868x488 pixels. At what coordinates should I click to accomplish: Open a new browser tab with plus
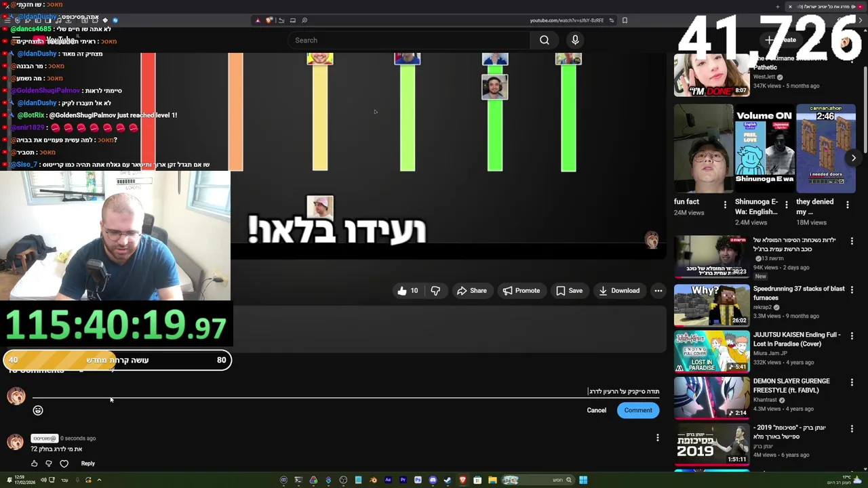coord(778,6)
